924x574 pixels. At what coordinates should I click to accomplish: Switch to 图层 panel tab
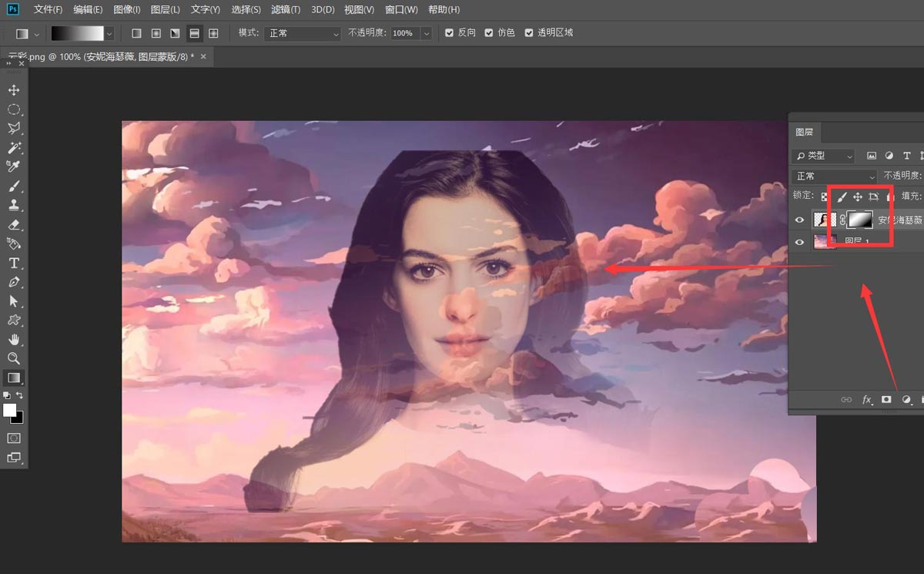point(805,132)
